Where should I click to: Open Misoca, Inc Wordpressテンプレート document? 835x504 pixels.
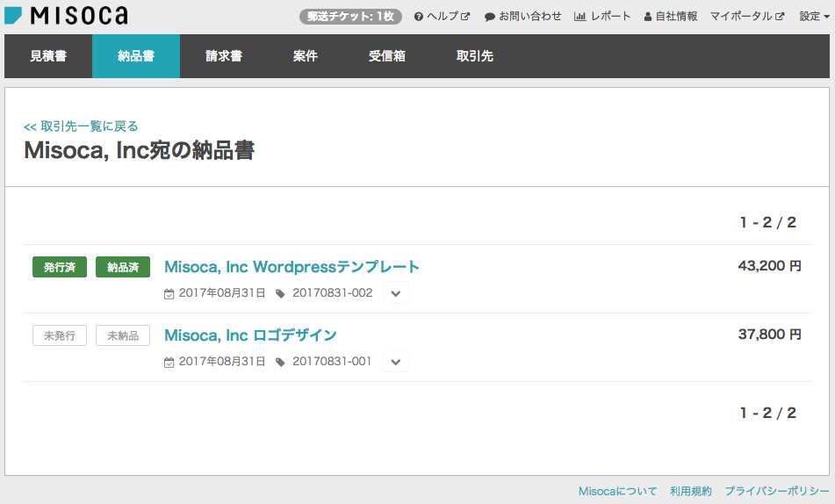292,266
